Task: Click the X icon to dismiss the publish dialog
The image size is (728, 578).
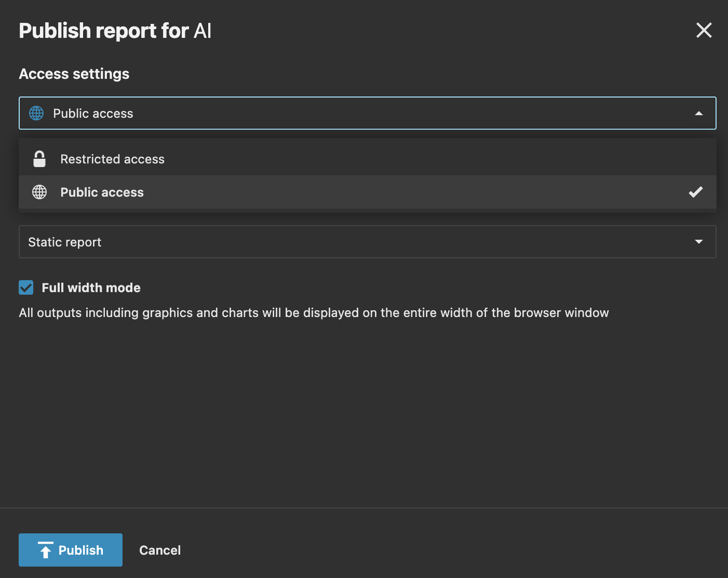Action: [704, 30]
